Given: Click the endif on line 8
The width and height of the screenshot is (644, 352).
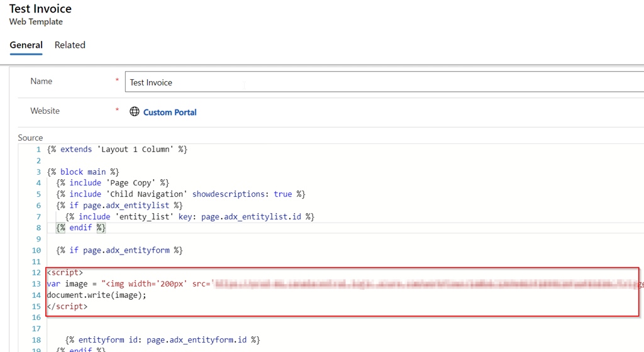Looking at the screenshot, I should (80, 228).
